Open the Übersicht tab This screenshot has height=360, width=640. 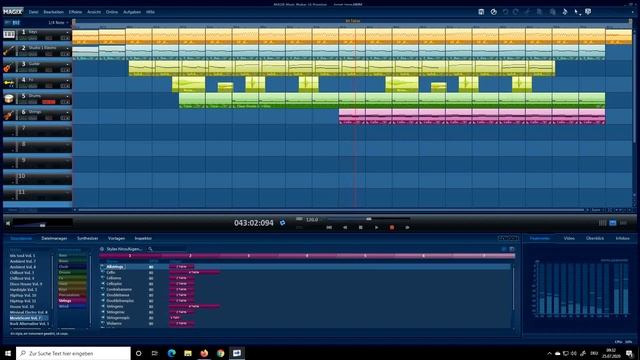595,238
